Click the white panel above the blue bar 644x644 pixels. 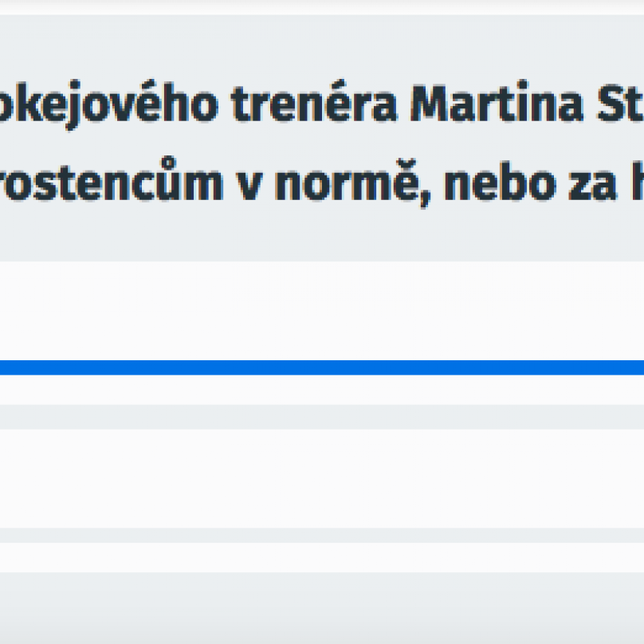coord(322,311)
